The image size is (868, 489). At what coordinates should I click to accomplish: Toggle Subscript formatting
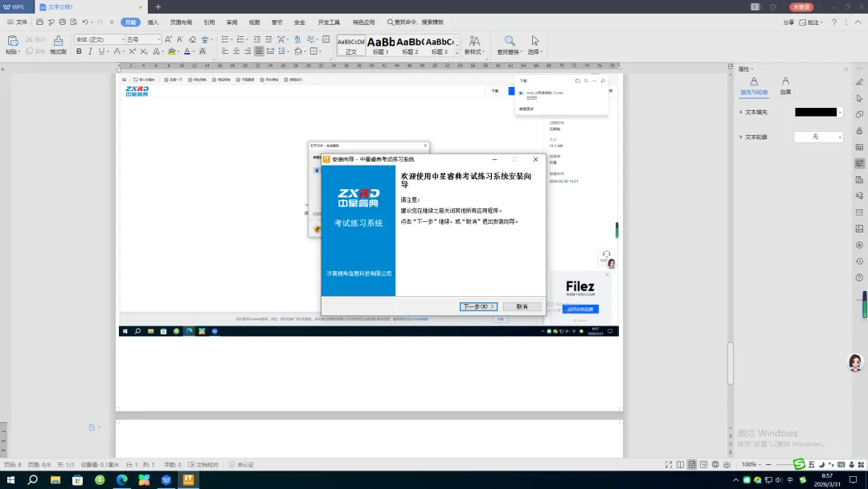[144, 51]
